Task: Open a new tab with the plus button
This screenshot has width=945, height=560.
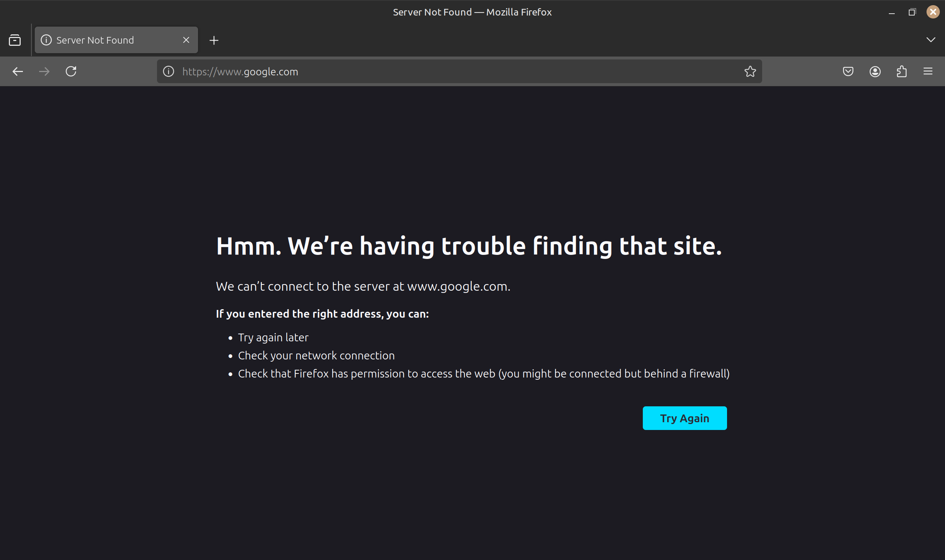Action: [x=214, y=40]
